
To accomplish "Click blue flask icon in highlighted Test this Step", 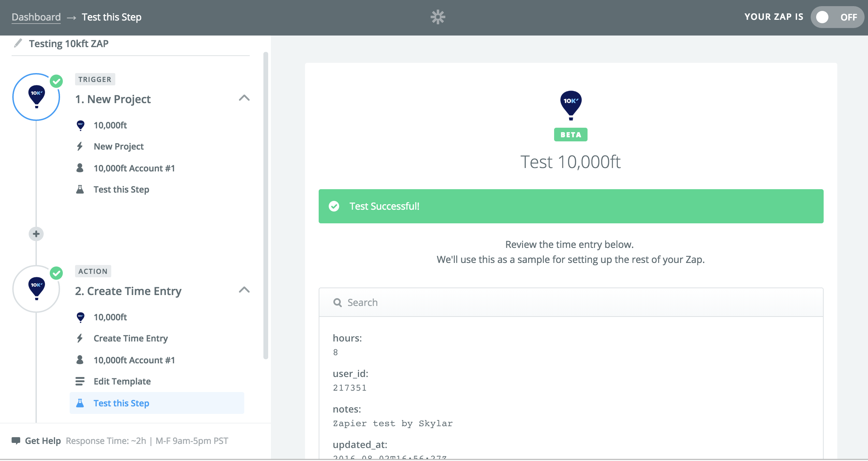I will tap(80, 403).
